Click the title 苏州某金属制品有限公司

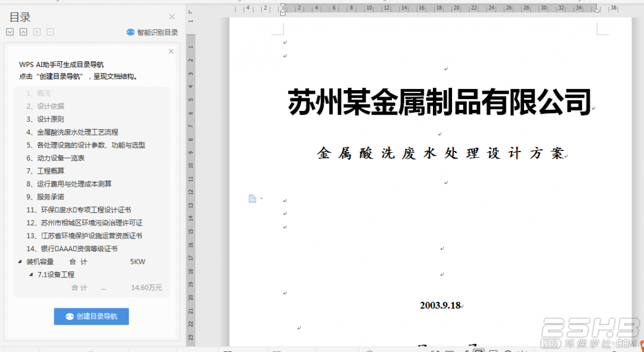439,102
